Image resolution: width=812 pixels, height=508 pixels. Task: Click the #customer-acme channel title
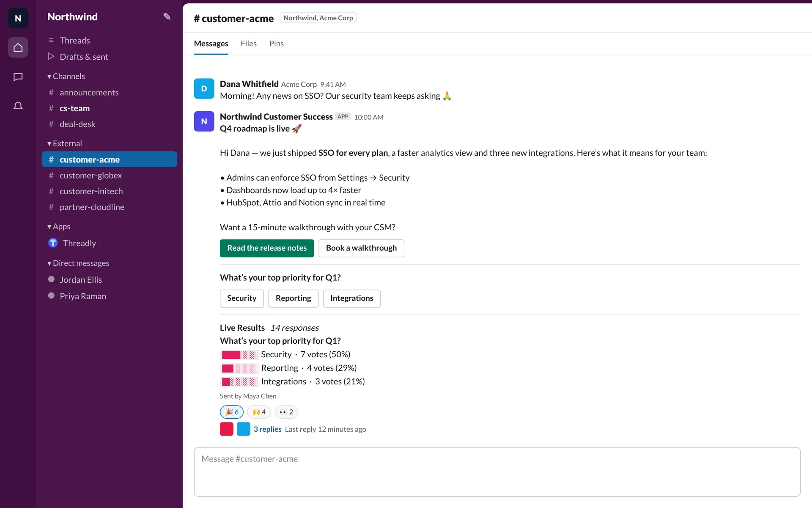click(234, 18)
